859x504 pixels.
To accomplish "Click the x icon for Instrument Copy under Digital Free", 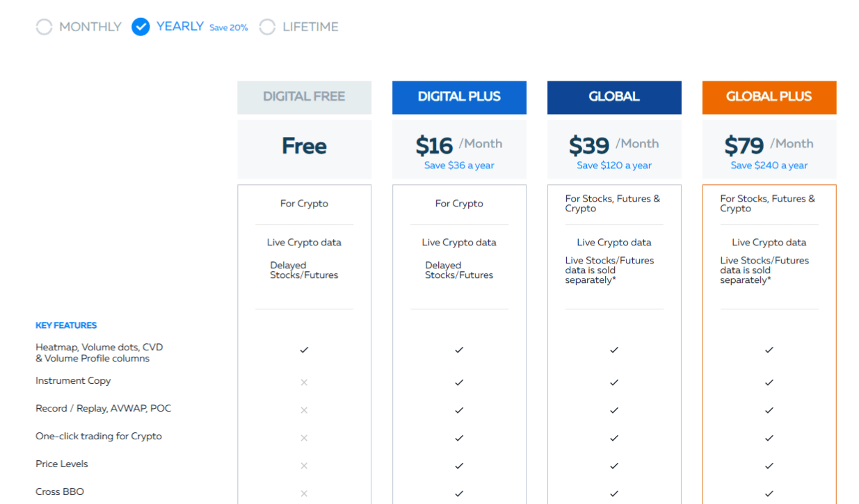I will click(304, 382).
